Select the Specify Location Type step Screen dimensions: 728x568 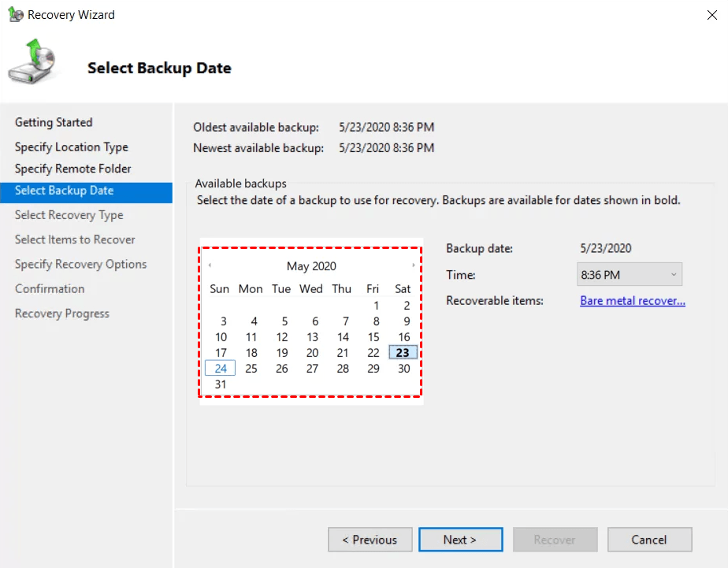coord(71,147)
